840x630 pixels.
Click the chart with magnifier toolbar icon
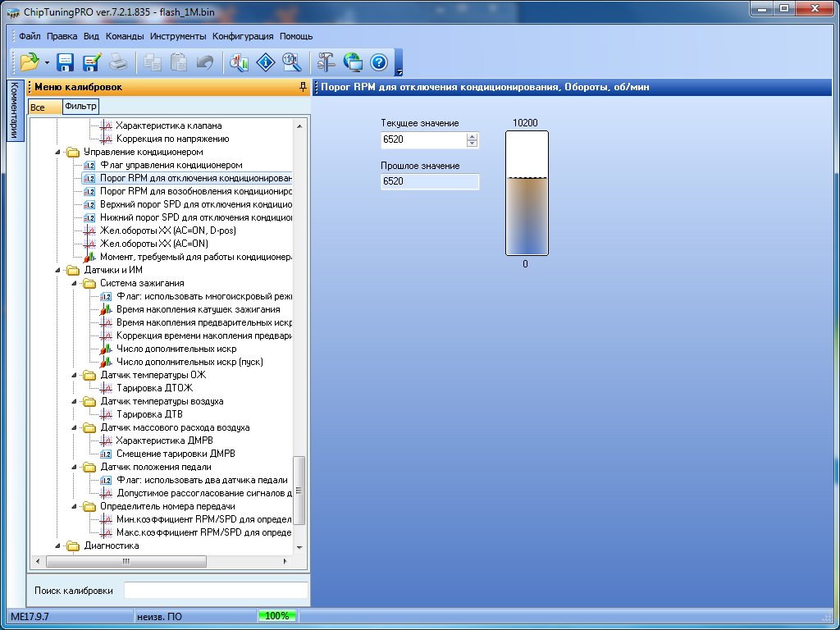[x=239, y=62]
